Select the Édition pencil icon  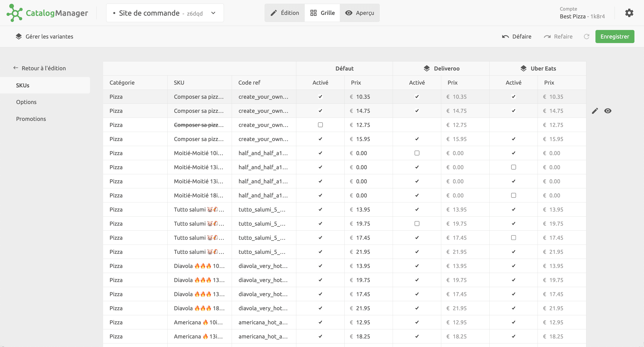coord(273,13)
